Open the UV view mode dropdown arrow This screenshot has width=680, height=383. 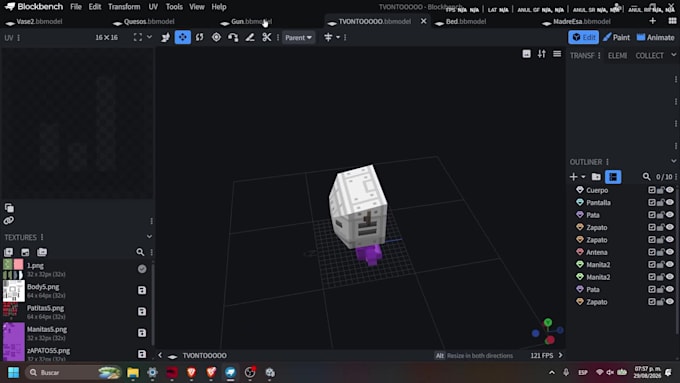[x=149, y=37]
